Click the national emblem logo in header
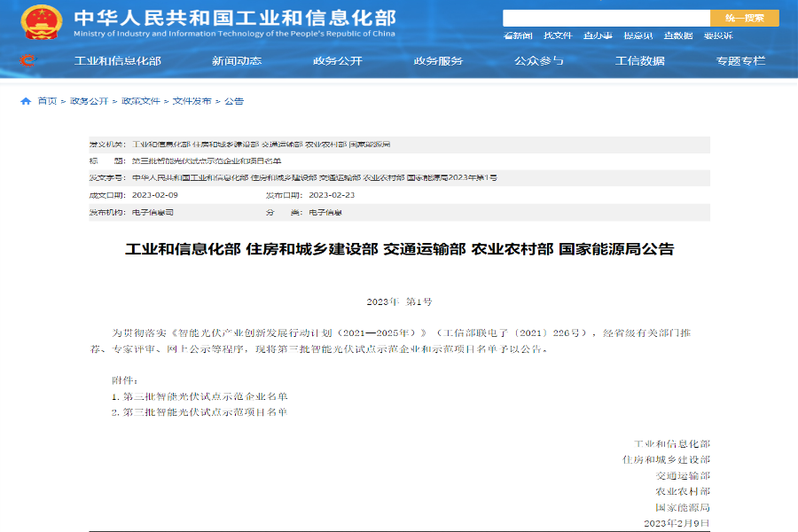798x532 pixels. point(41,22)
